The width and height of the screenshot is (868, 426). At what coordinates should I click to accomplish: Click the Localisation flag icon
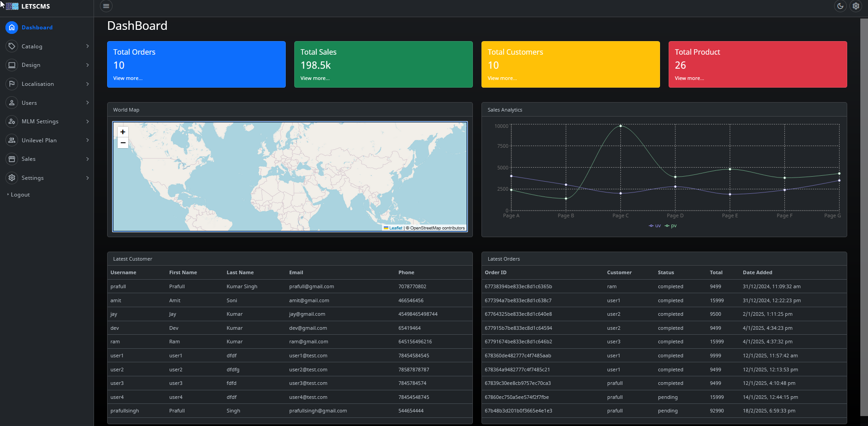(x=11, y=84)
